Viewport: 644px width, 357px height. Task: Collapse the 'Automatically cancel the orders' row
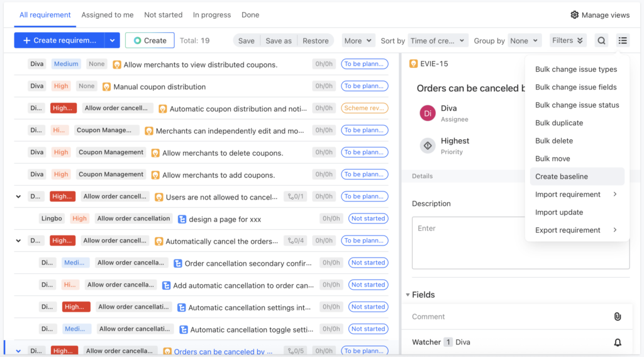[18, 241]
